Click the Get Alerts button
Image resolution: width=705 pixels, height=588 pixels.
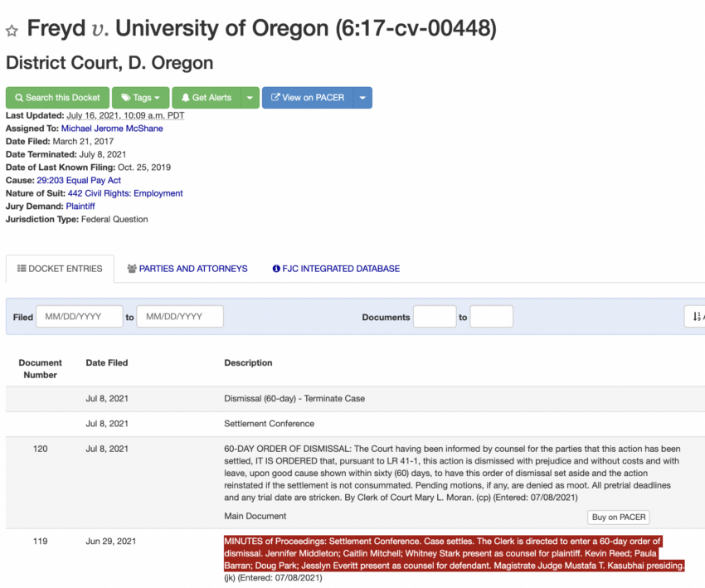(x=207, y=98)
